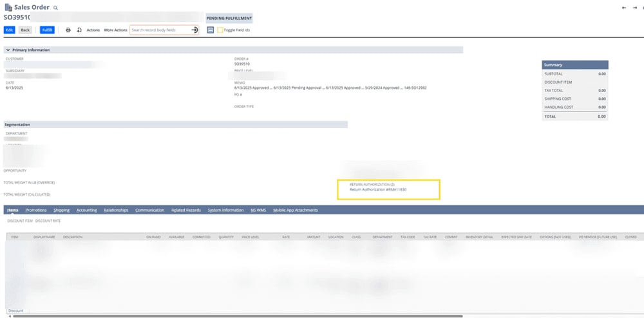Image resolution: width=644 pixels, height=318 pixels.
Task: Click the DESCRIPTION column header
Action: (x=73, y=237)
